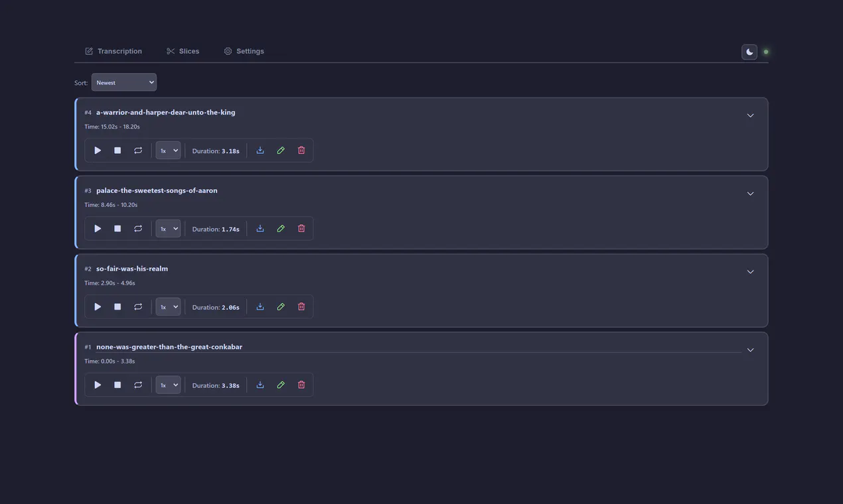Click slice title palace-the-sweetest-songs-of-aaron
The width and height of the screenshot is (843, 504).
click(157, 190)
